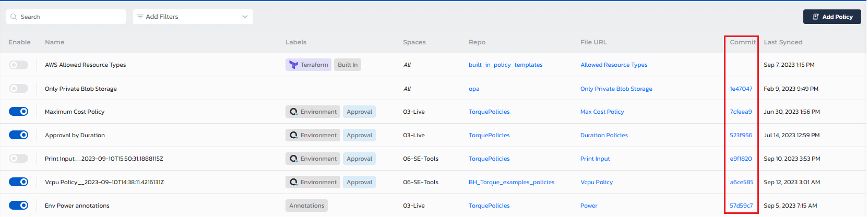
Task: Click the File URL column header
Action: pyautogui.click(x=593, y=42)
